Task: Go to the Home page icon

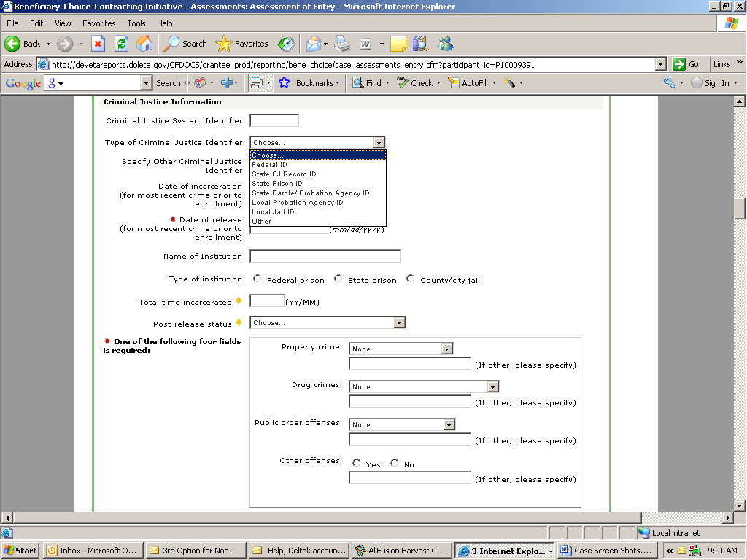Action: (144, 44)
